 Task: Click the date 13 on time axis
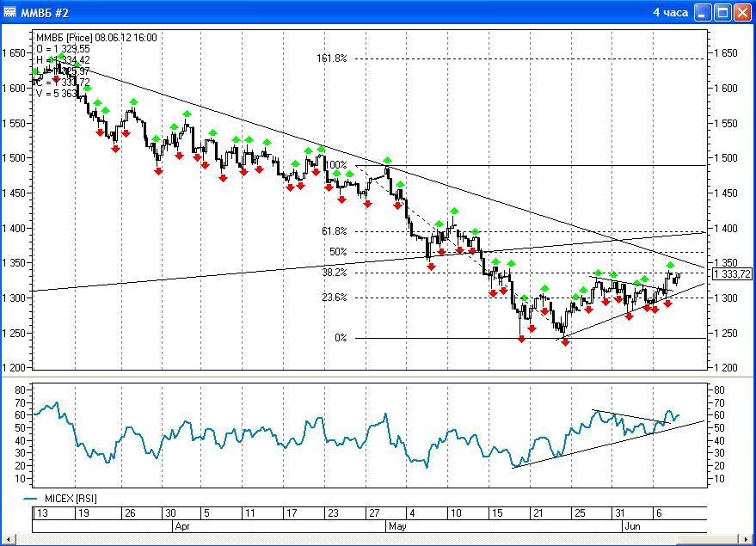click(42, 513)
